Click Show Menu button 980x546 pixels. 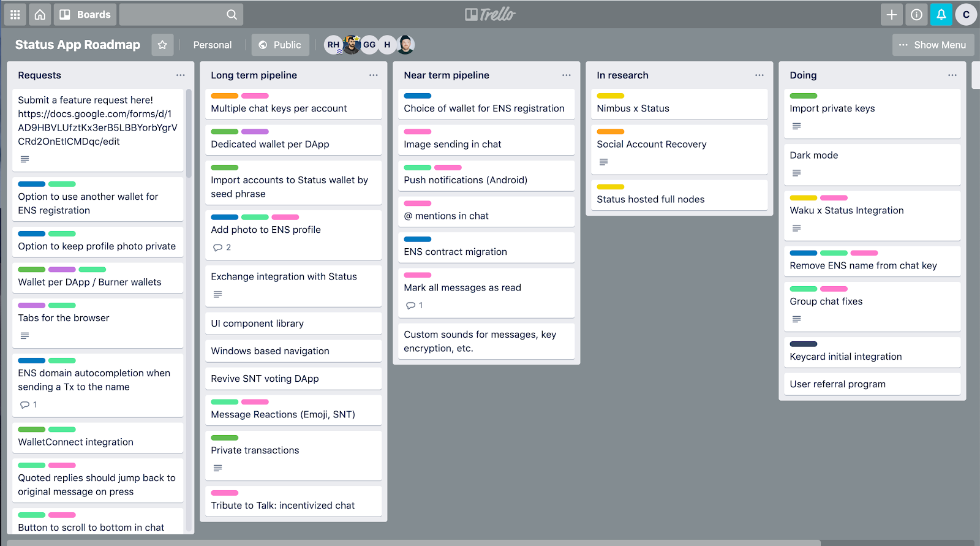[x=933, y=45]
